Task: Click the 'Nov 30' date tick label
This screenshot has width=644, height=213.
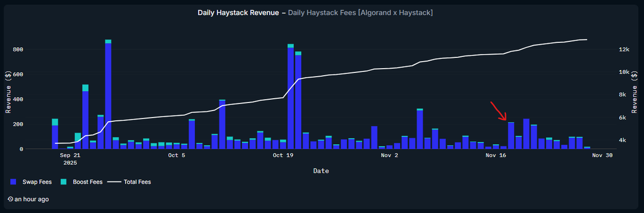Action: (x=603, y=155)
